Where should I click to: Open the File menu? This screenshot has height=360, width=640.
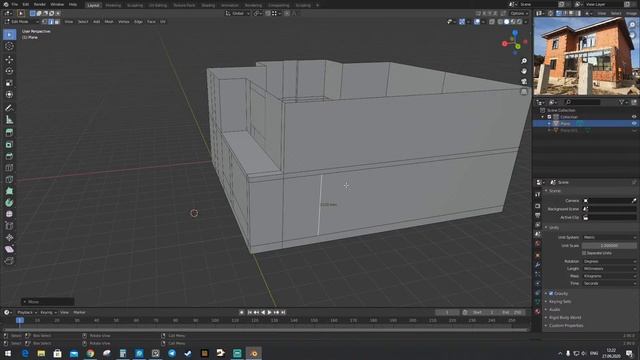[x=15, y=4]
